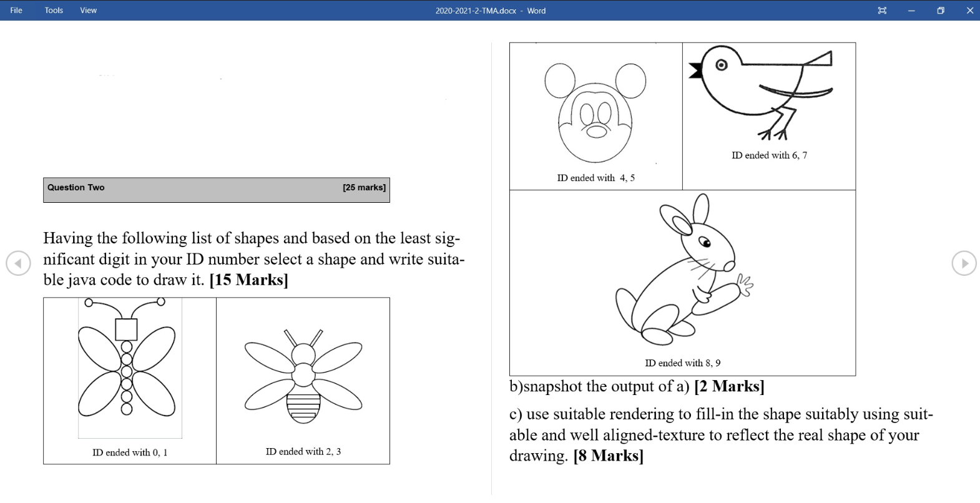Click the 'ID ended with 4, 5' caption
The width and height of the screenshot is (980, 503).
point(596,178)
